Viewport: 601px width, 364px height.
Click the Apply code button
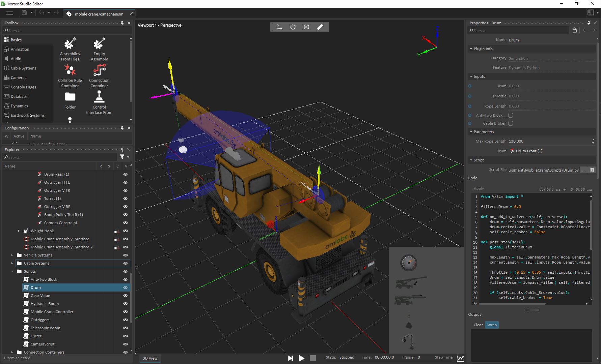(479, 188)
